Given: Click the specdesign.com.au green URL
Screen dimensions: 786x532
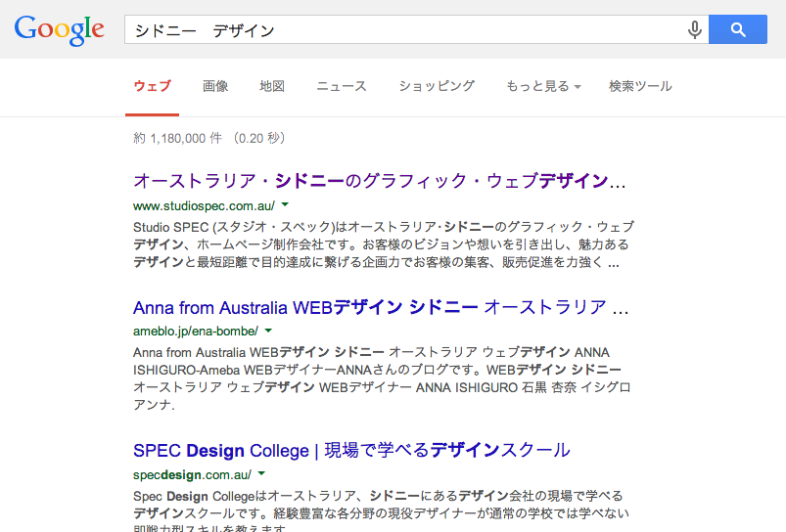Looking at the screenshot, I should (x=193, y=474).
